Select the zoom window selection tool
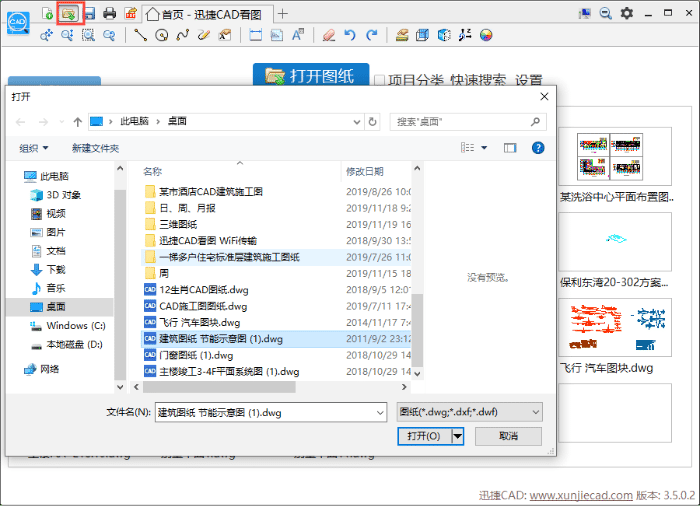The height and width of the screenshot is (506, 700). click(x=88, y=35)
